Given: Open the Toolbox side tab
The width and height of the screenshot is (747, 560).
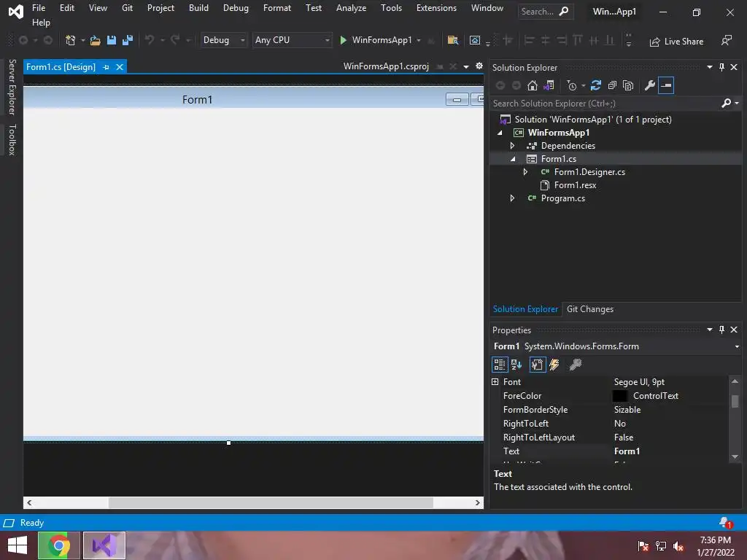Looking at the screenshot, I should [x=12, y=139].
